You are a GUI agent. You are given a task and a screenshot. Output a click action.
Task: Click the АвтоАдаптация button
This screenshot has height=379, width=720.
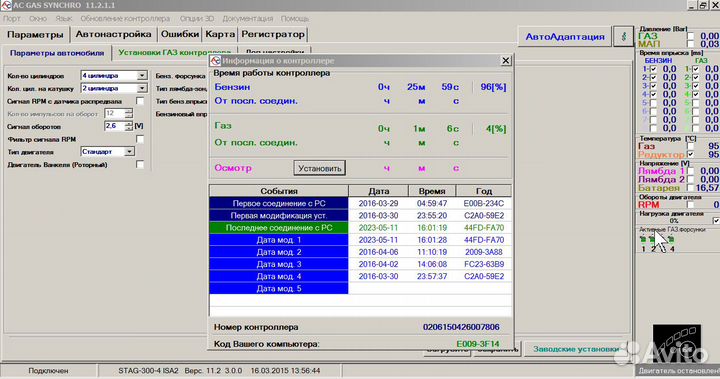(x=565, y=37)
